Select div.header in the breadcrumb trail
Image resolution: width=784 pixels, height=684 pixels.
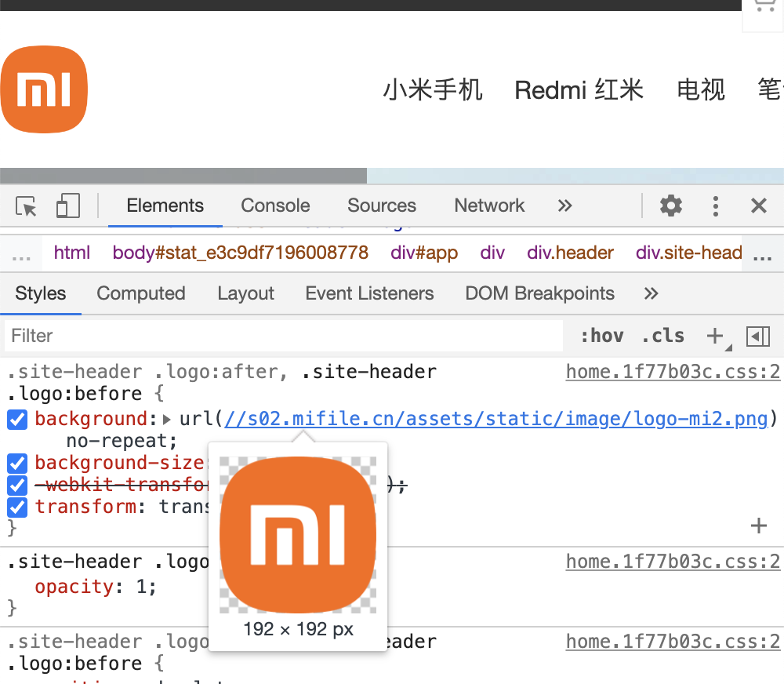(570, 253)
